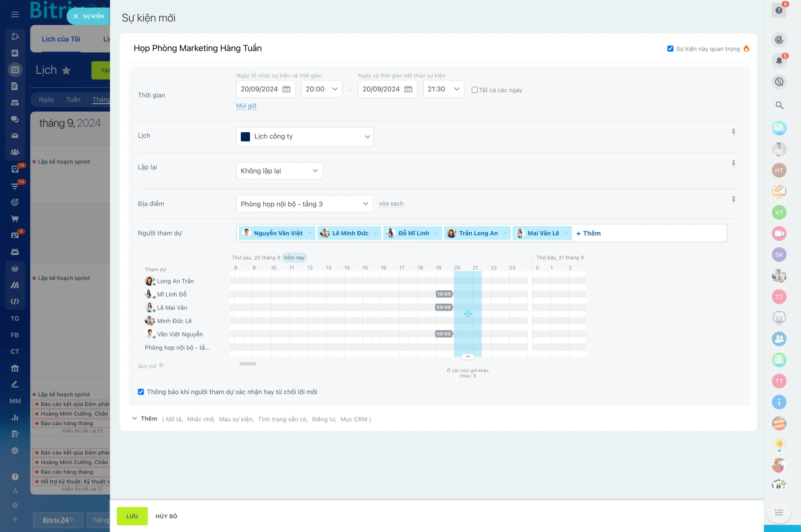Switch to the Lịch của Tôi tab
The height and width of the screenshot is (532, 801).
click(61, 39)
